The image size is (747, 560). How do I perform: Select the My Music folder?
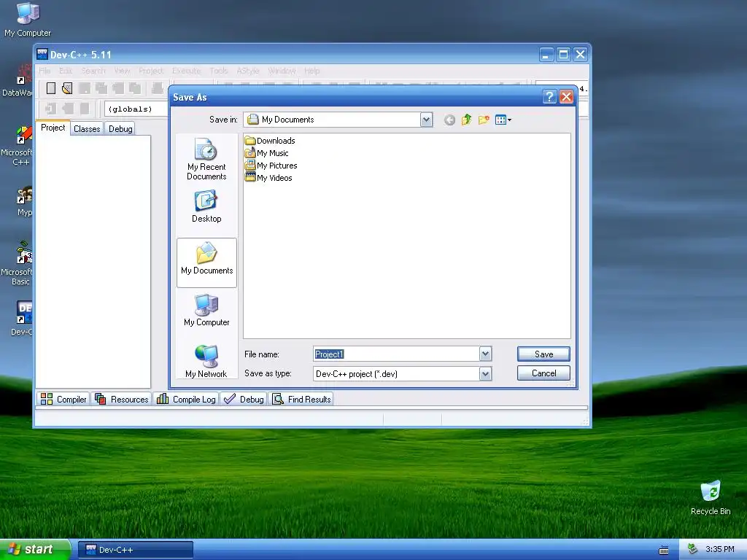pyautogui.click(x=267, y=153)
